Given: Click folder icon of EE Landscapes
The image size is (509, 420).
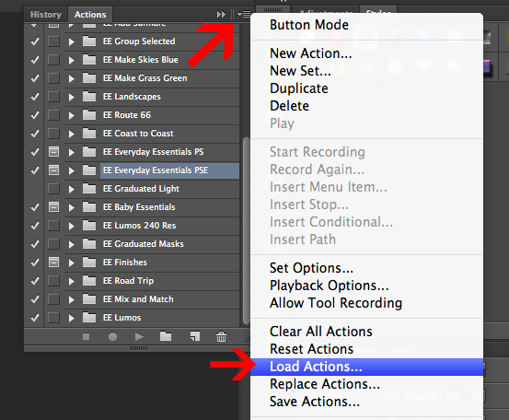Looking at the screenshot, I should 89,97.
